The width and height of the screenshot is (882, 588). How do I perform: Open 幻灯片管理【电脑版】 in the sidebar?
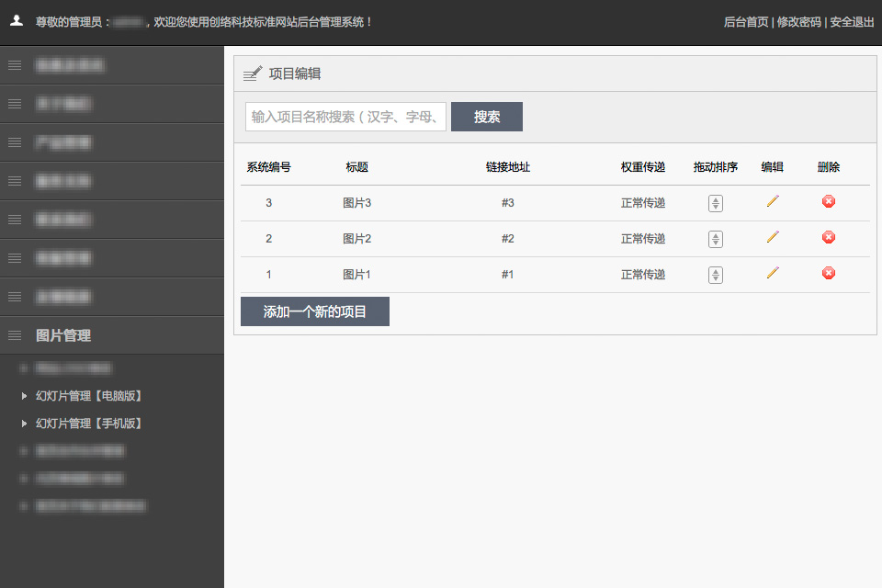tap(88, 396)
